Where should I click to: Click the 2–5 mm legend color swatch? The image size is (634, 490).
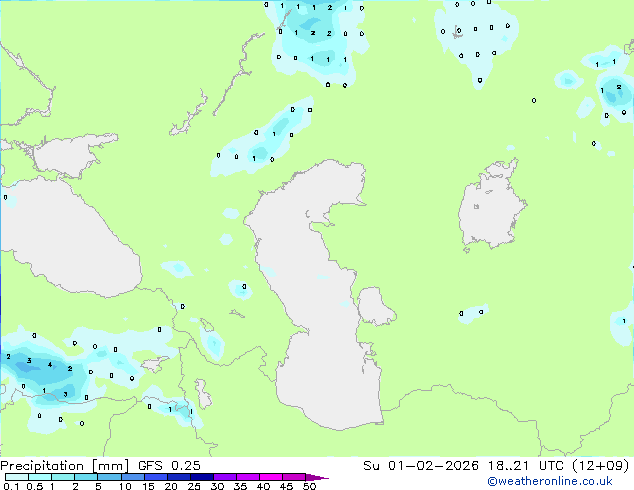(x=86, y=477)
